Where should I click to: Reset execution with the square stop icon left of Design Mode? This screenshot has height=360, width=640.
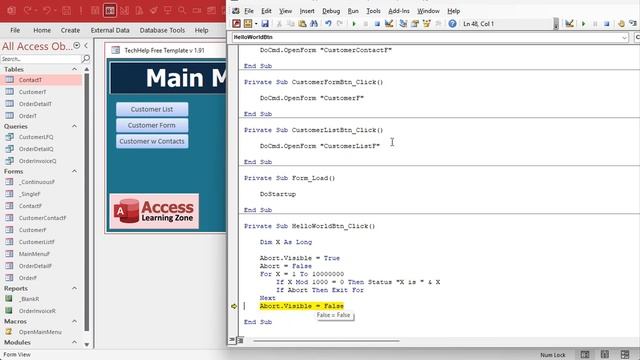(x=377, y=24)
